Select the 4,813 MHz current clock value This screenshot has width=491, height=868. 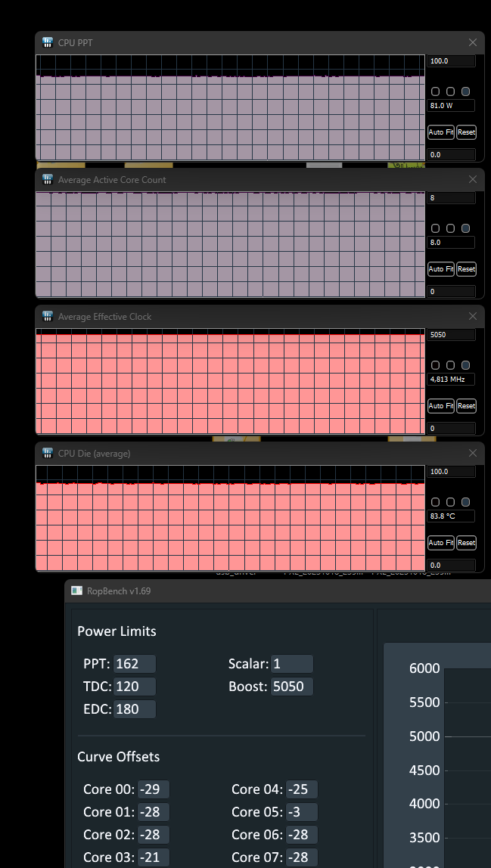[451, 380]
